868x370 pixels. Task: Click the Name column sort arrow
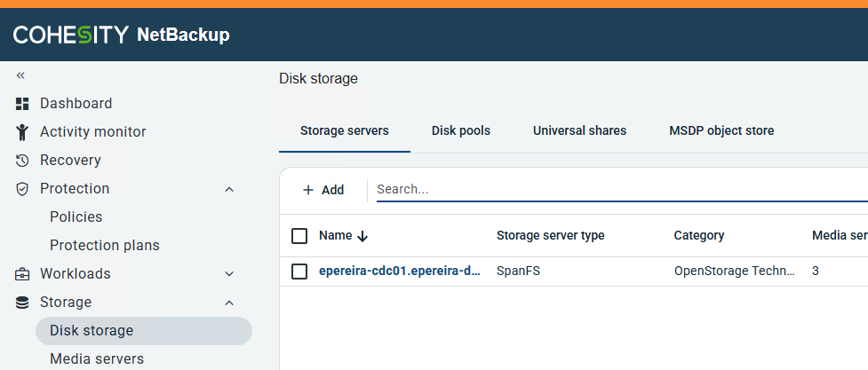[x=362, y=236]
